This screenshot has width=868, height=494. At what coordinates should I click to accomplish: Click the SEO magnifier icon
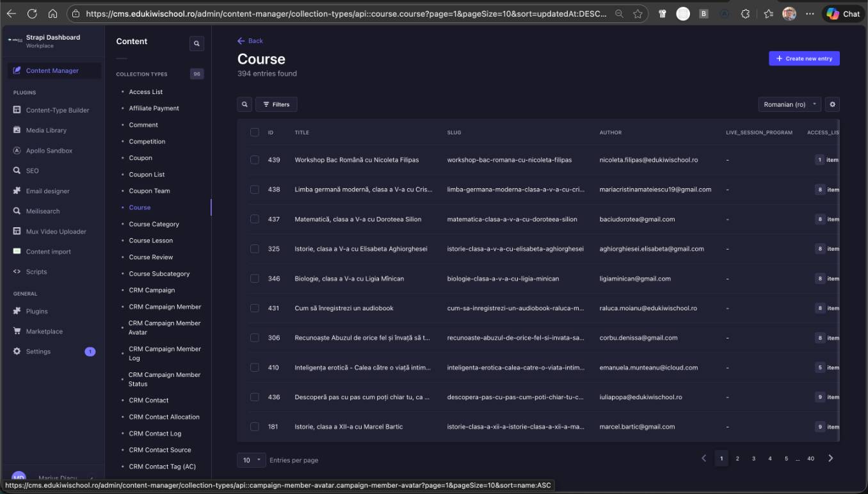point(17,171)
